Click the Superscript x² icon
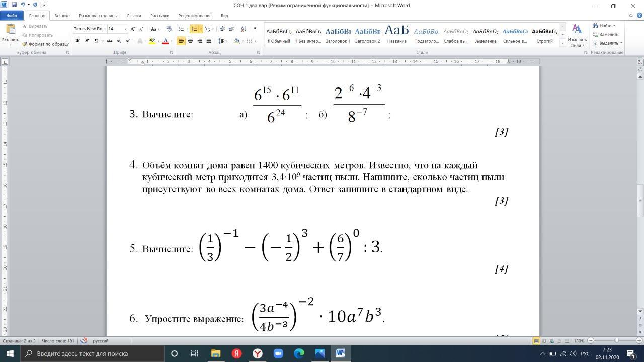Viewport: 644px width, 362px height. (x=128, y=41)
